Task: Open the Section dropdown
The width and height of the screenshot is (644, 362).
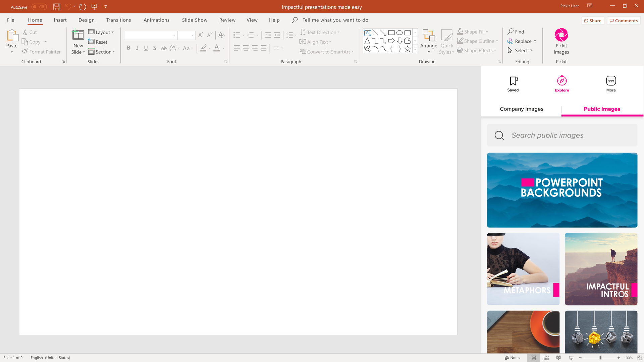Action: click(102, 52)
